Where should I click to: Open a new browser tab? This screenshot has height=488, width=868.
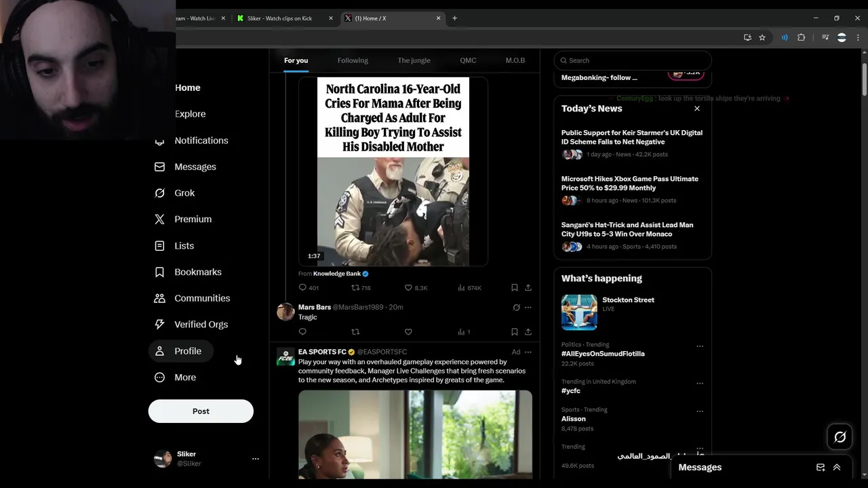point(454,18)
